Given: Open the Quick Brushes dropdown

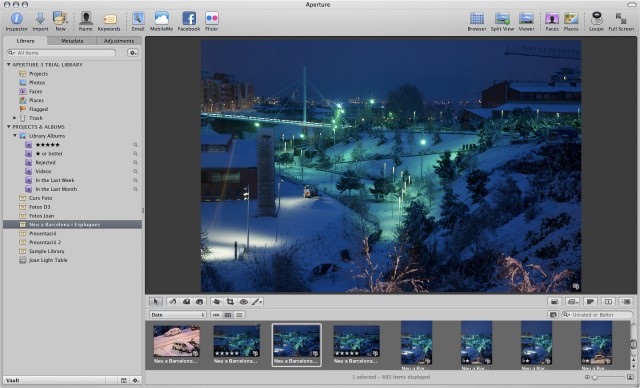Looking at the screenshot, I should pos(257,302).
